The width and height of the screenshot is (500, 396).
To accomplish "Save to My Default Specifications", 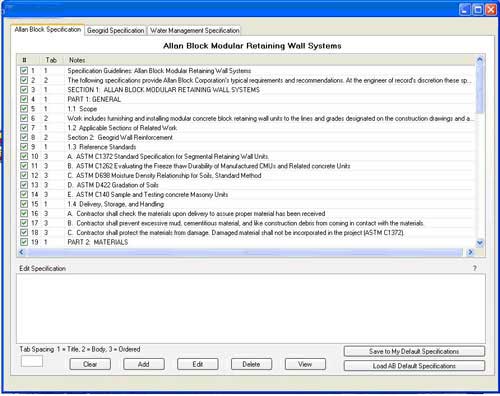I will pyautogui.click(x=414, y=351).
